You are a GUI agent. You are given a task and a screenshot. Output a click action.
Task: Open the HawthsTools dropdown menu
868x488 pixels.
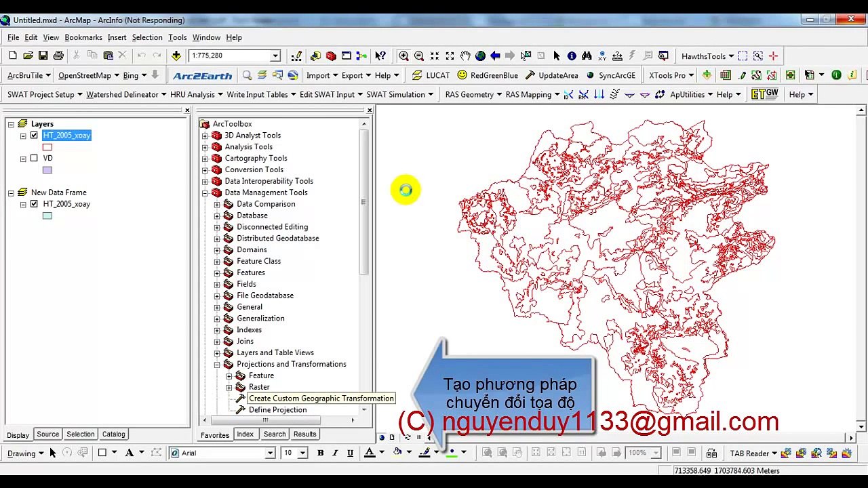[708, 56]
